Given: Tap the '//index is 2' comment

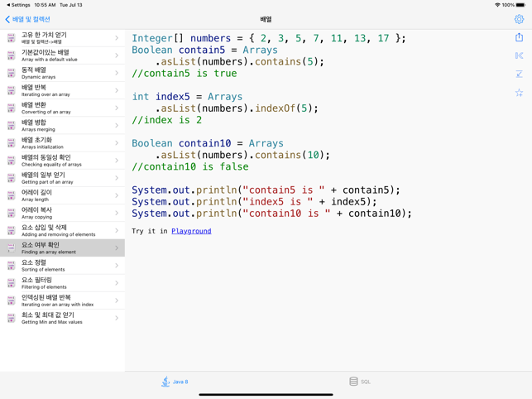Looking at the screenshot, I should tap(166, 120).
